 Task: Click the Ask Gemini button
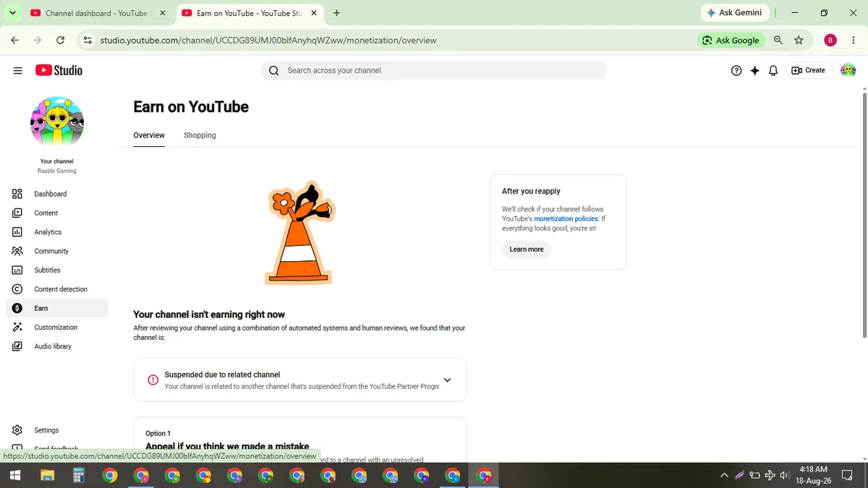point(735,13)
